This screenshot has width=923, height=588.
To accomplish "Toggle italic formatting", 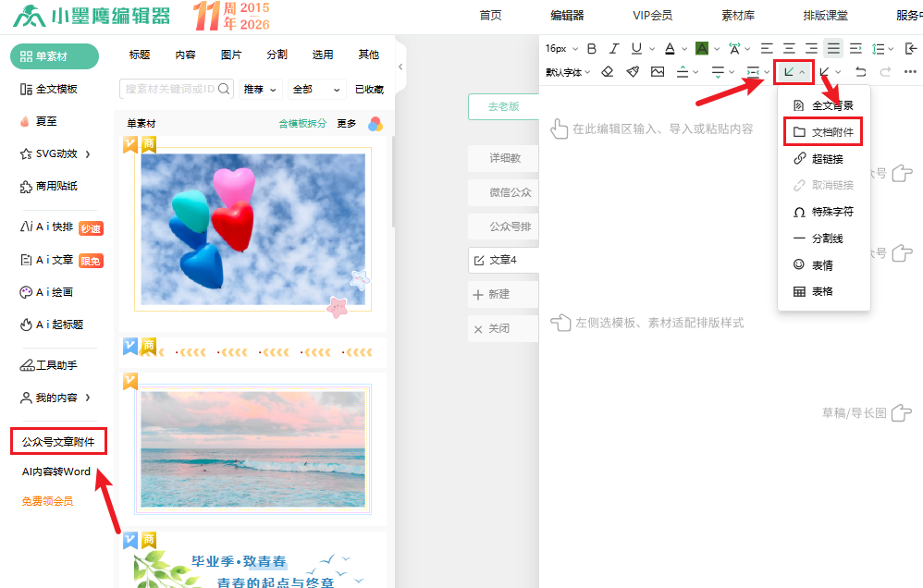I will click(x=614, y=48).
